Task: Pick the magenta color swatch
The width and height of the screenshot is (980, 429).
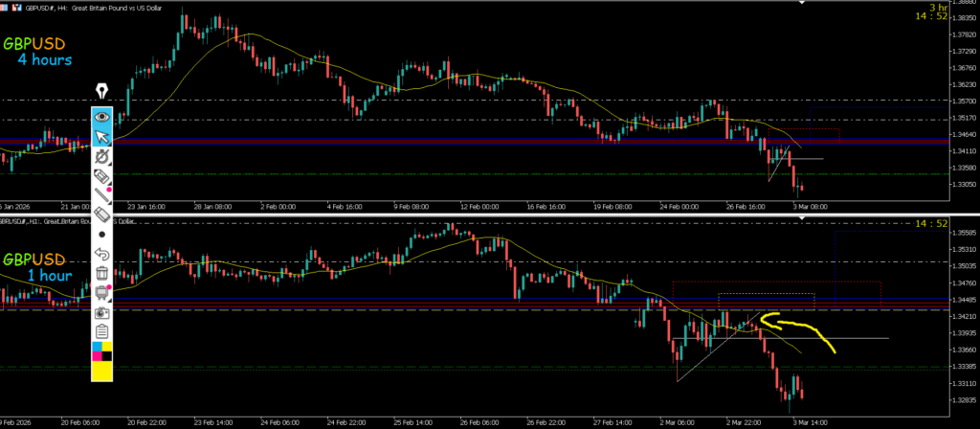Action: 97,355
